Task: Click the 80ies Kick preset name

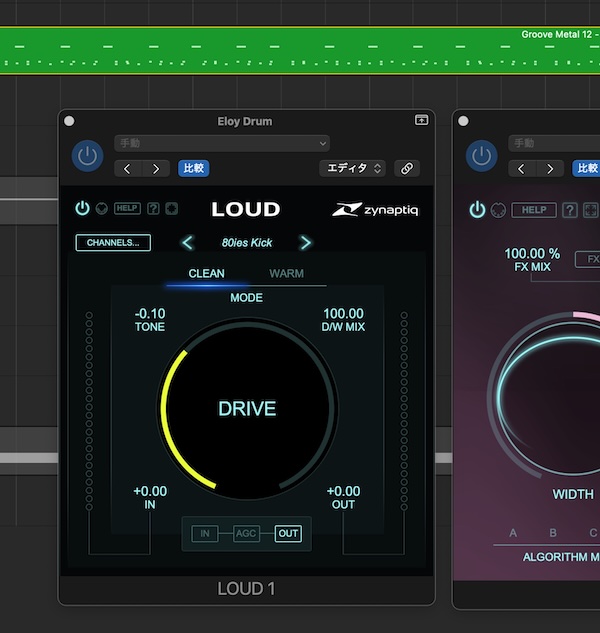Action: click(x=247, y=243)
